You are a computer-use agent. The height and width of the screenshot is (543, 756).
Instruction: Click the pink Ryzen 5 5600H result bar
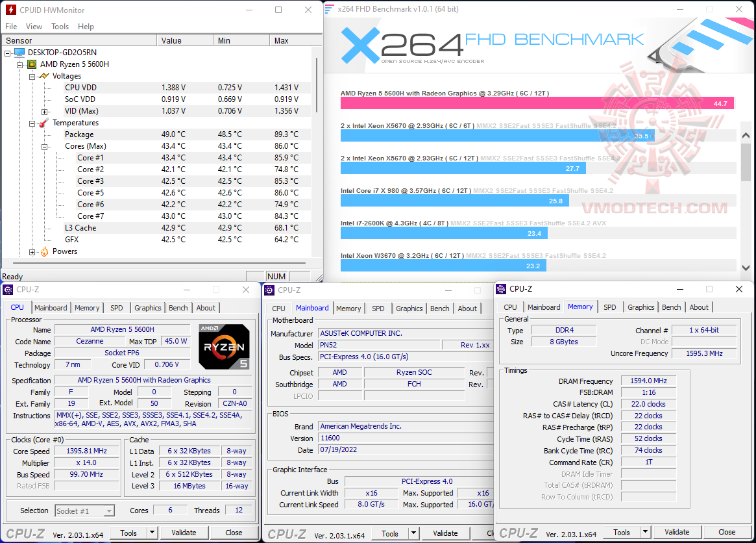[537, 103]
